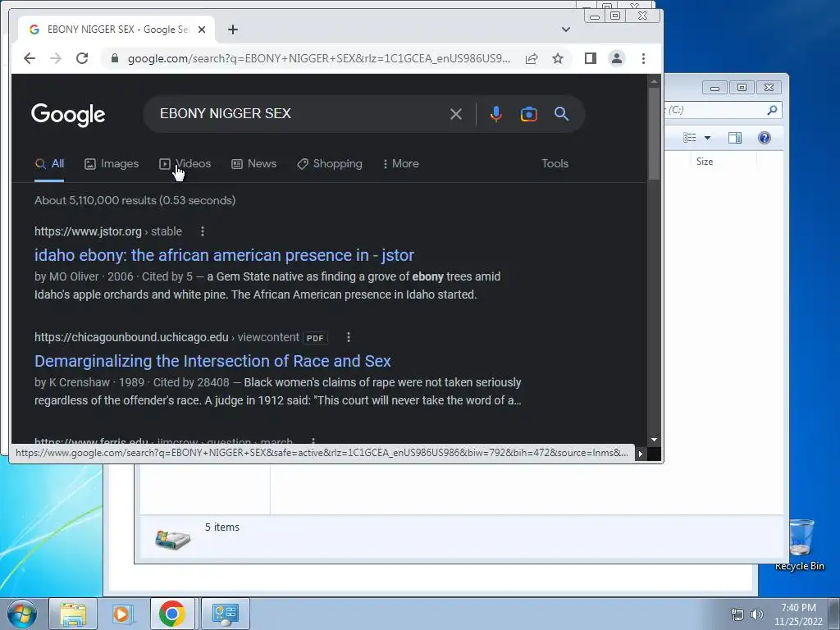The height and width of the screenshot is (630, 840).
Task: Open a new Chrome tab with the plus button
Action: [x=232, y=30]
